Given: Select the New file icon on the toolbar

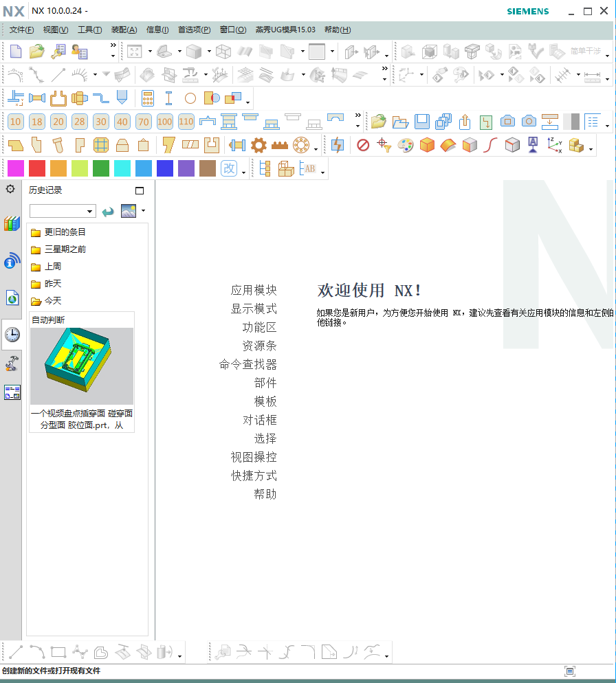Looking at the screenshot, I should 16,51.
